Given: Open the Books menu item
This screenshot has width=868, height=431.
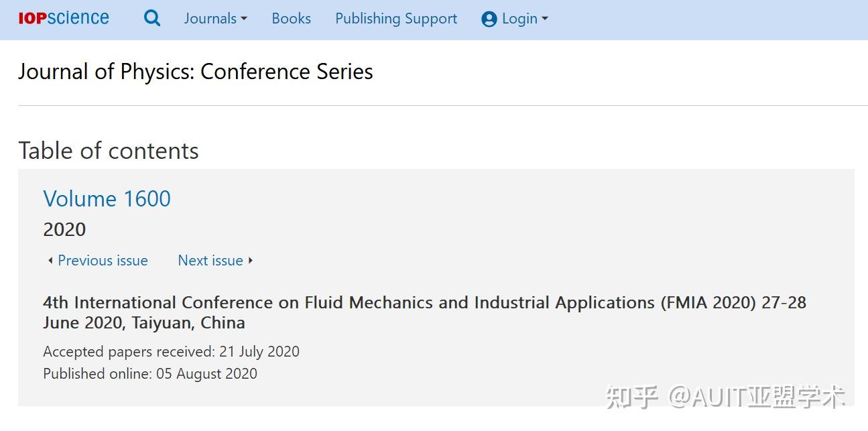Looking at the screenshot, I should (x=291, y=19).
